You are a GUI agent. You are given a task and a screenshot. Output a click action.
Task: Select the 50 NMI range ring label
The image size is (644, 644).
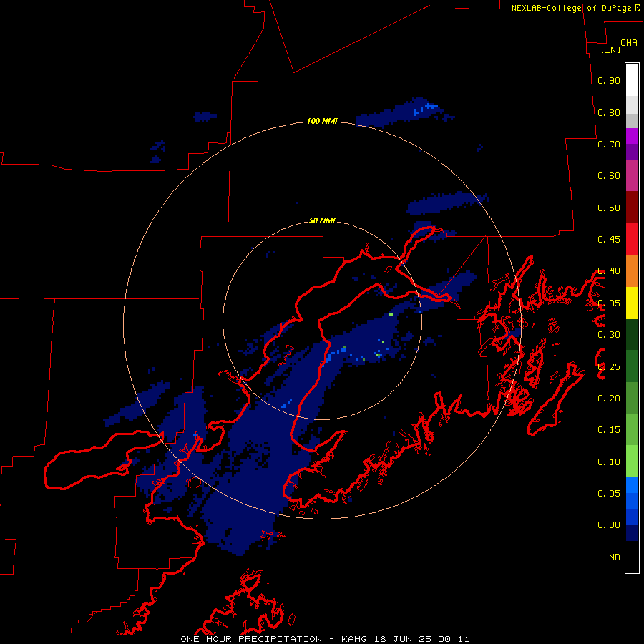click(x=322, y=220)
